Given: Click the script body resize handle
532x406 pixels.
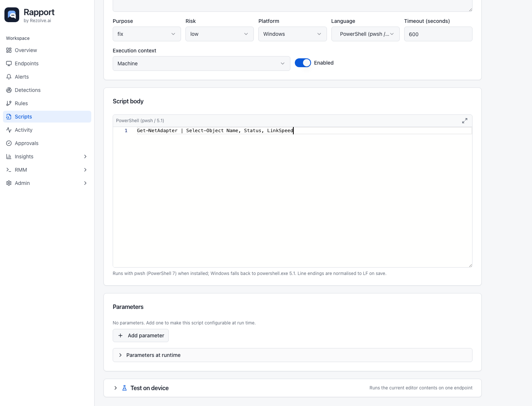Looking at the screenshot, I should pos(470,265).
